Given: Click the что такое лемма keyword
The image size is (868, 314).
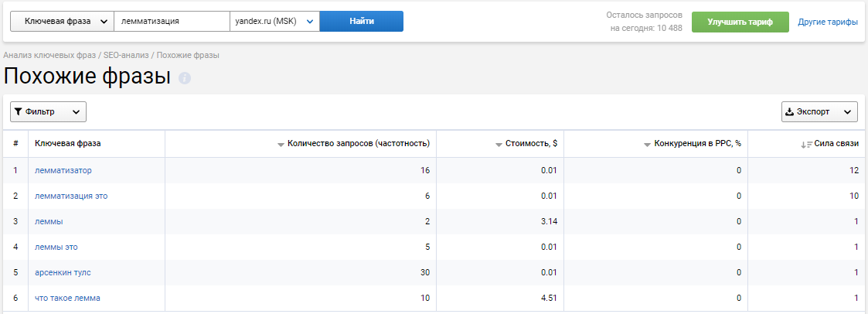Looking at the screenshot, I should (67, 298).
